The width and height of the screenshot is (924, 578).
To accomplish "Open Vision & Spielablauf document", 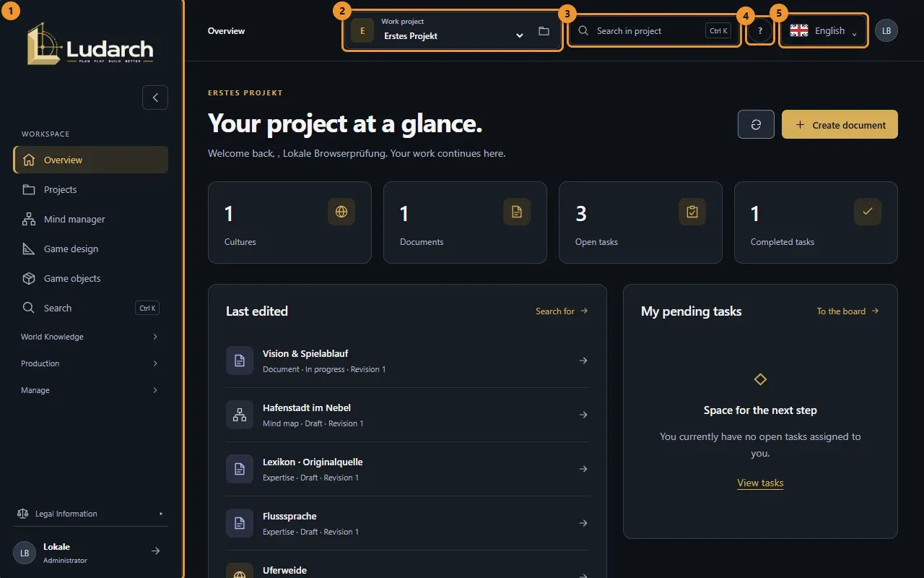I will pos(407,361).
